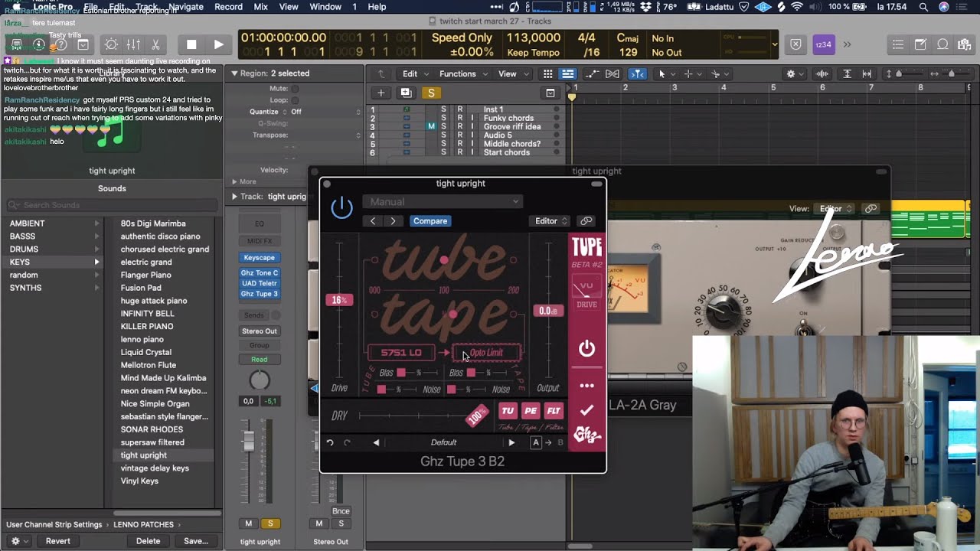
Task: Toggle waveform zoom button
Action: [x=822, y=74]
